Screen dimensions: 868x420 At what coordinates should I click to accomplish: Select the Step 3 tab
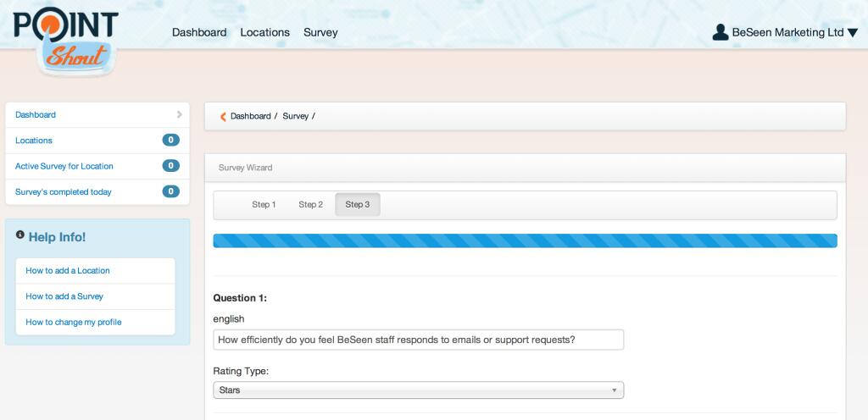(x=357, y=205)
